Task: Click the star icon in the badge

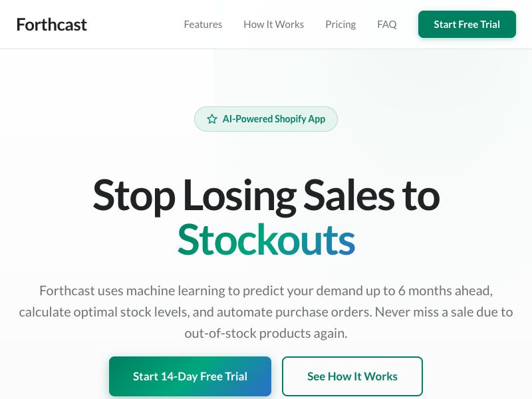Action: click(x=212, y=119)
